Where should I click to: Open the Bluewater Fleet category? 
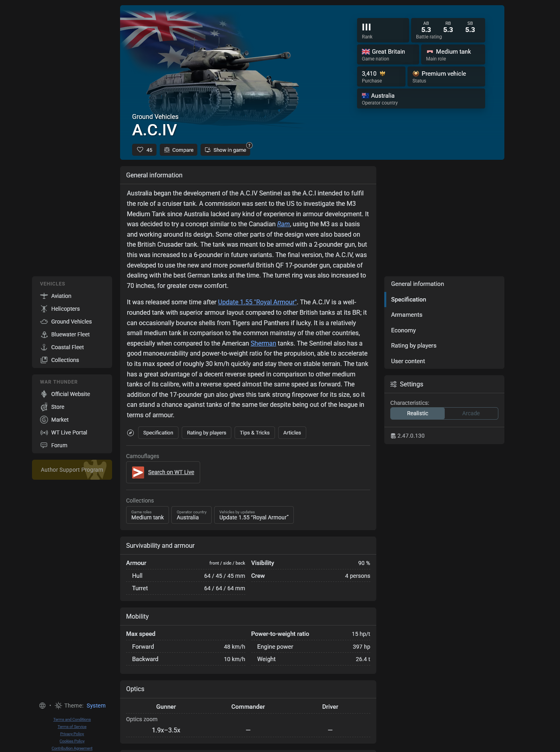72,334
